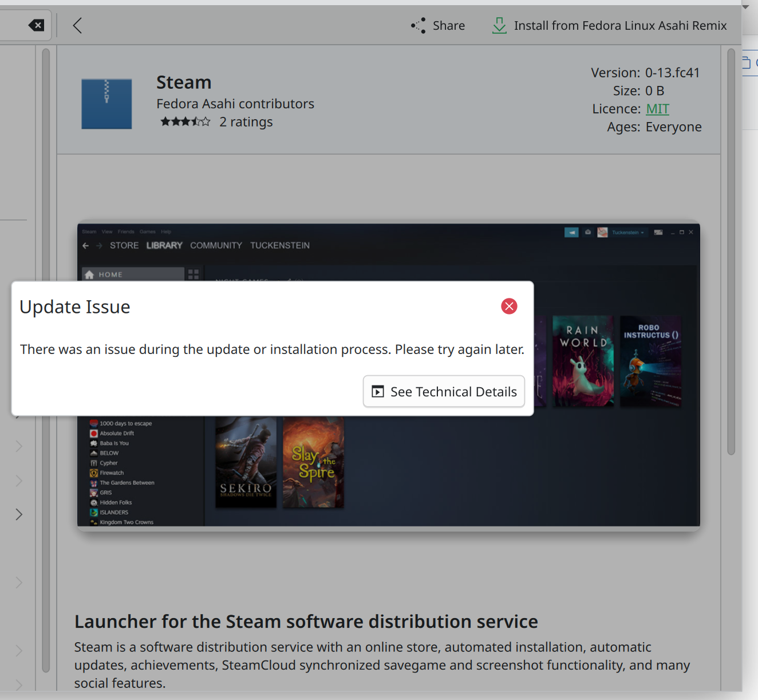Enlarge the Steam library screenshot thumbnail
The image size is (758, 700).
[389, 375]
